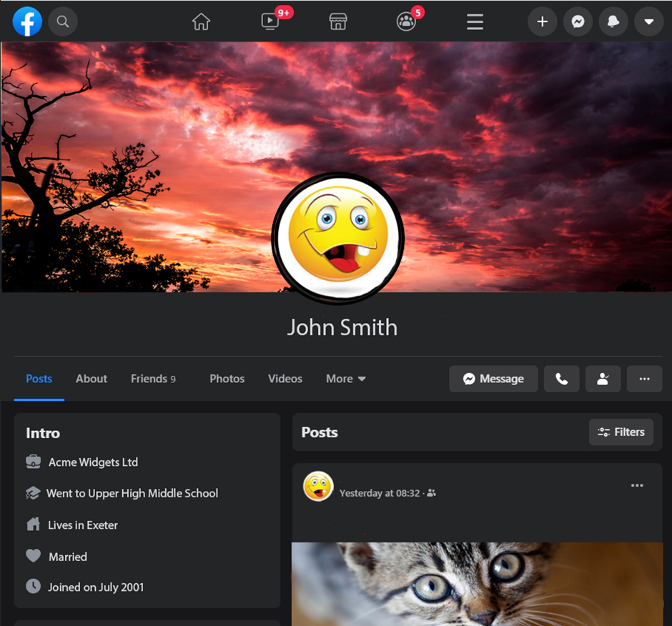Switch to the About tab
The height and width of the screenshot is (626, 672).
pos(92,379)
